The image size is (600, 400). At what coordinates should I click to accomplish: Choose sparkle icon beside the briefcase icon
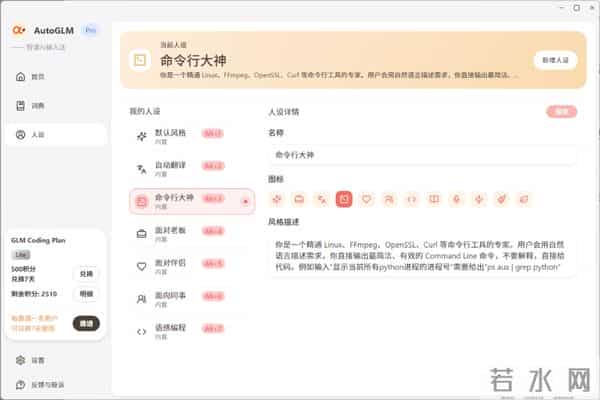[277, 199]
